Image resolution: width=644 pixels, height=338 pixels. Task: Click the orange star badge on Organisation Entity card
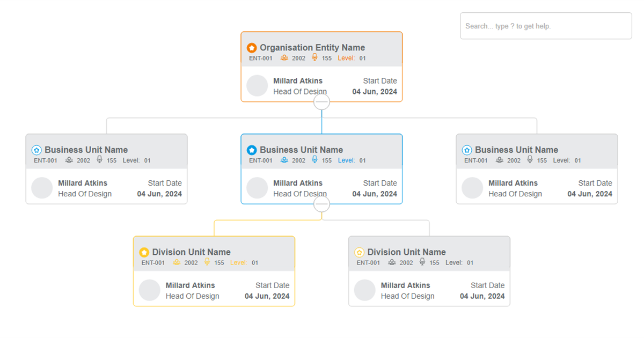252,47
